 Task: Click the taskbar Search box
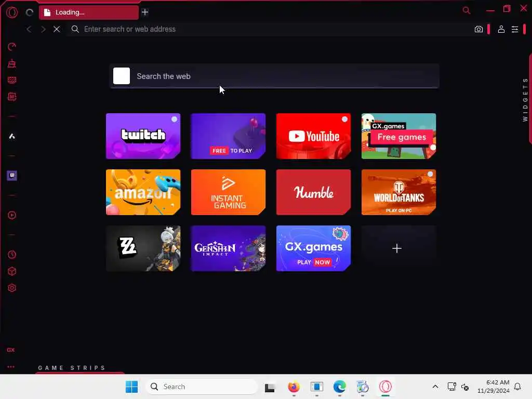[x=202, y=387]
